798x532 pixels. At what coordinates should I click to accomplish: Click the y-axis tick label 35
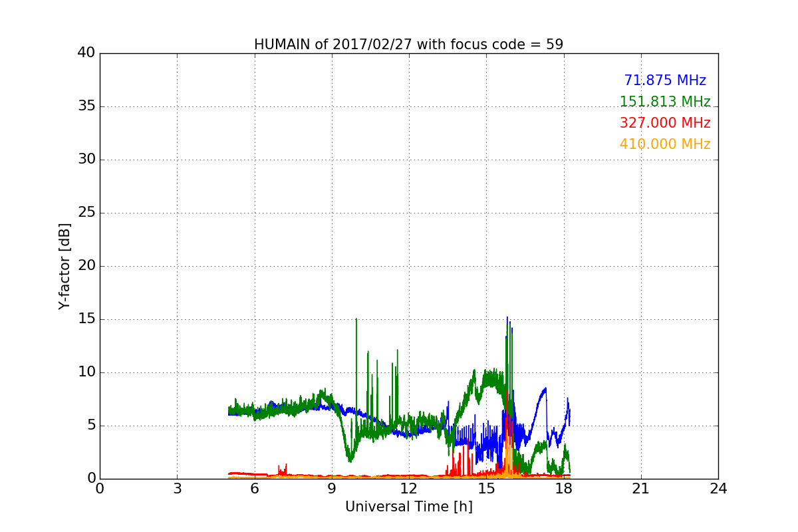(x=86, y=106)
